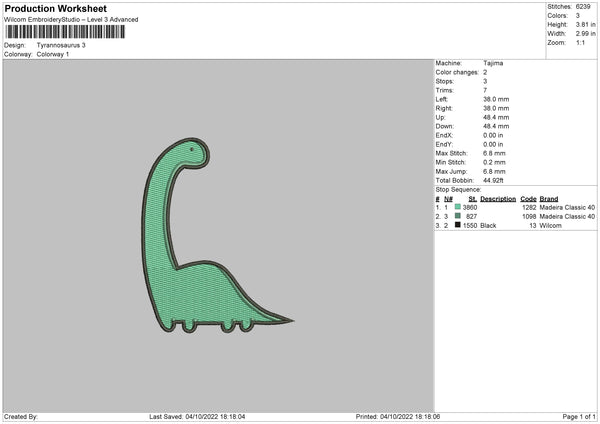The width and height of the screenshot is (600, 424).
Task: Click the Machine value Tajima
Action: [493, 64]
